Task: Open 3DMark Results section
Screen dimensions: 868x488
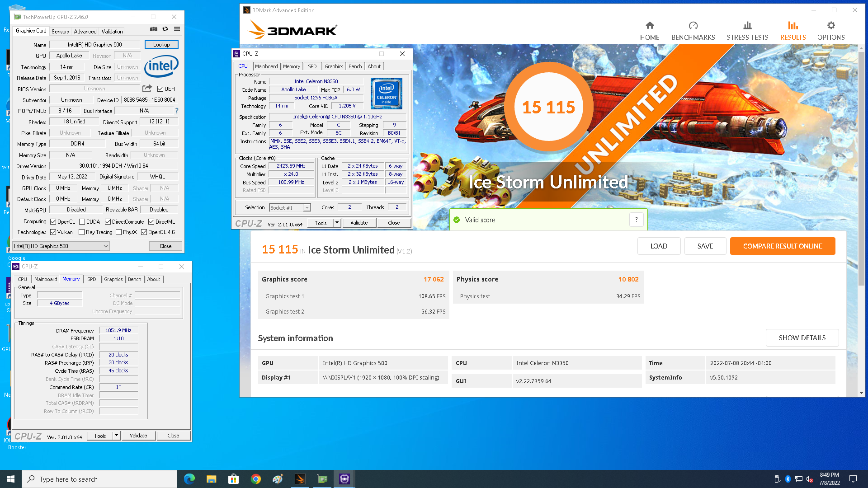Action: [x=793, y=31]
